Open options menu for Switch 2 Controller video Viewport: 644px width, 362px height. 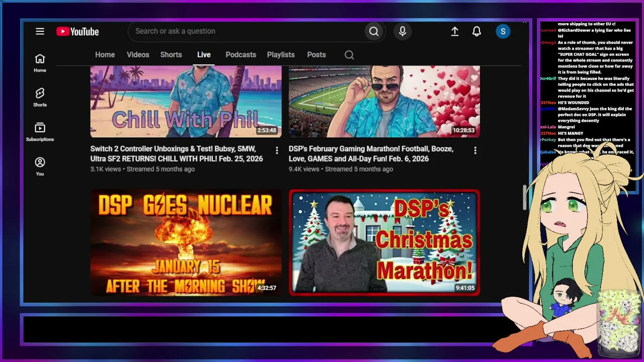click(277, 150)
